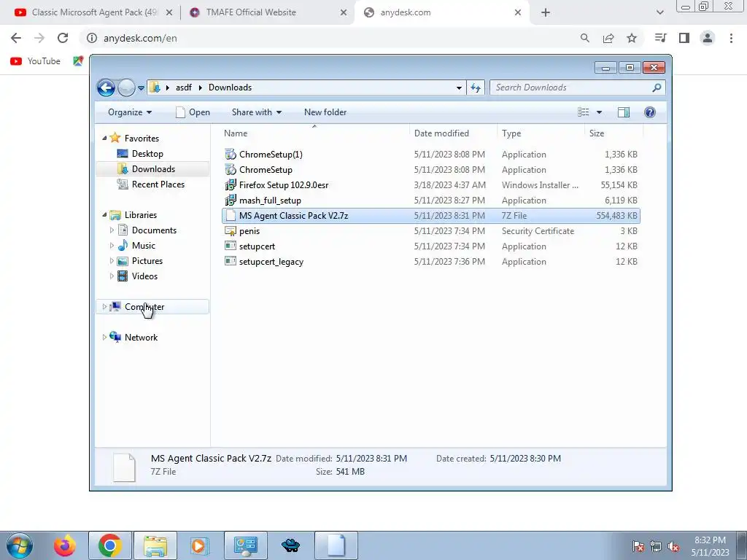Share this page from Chrome toolbar
The width and height of the screenshot is (747, 560).
pyautogui.click(x=608, y=38)
